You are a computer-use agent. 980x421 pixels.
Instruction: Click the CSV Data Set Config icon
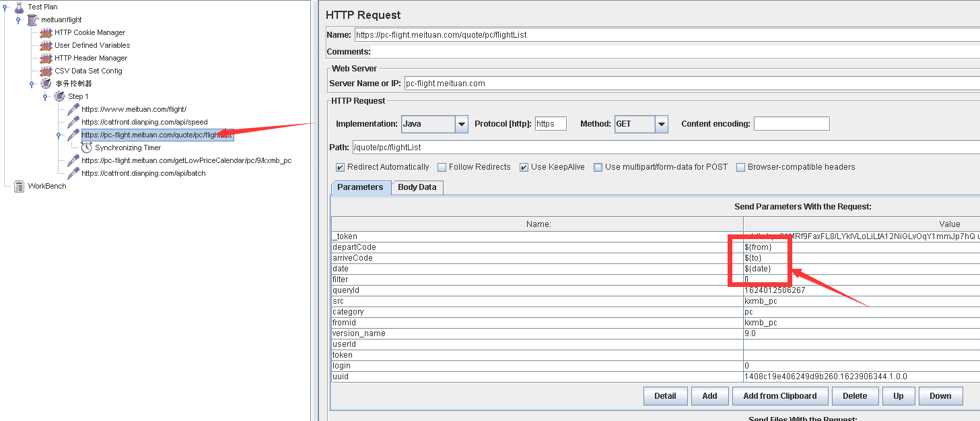(46, 71)
